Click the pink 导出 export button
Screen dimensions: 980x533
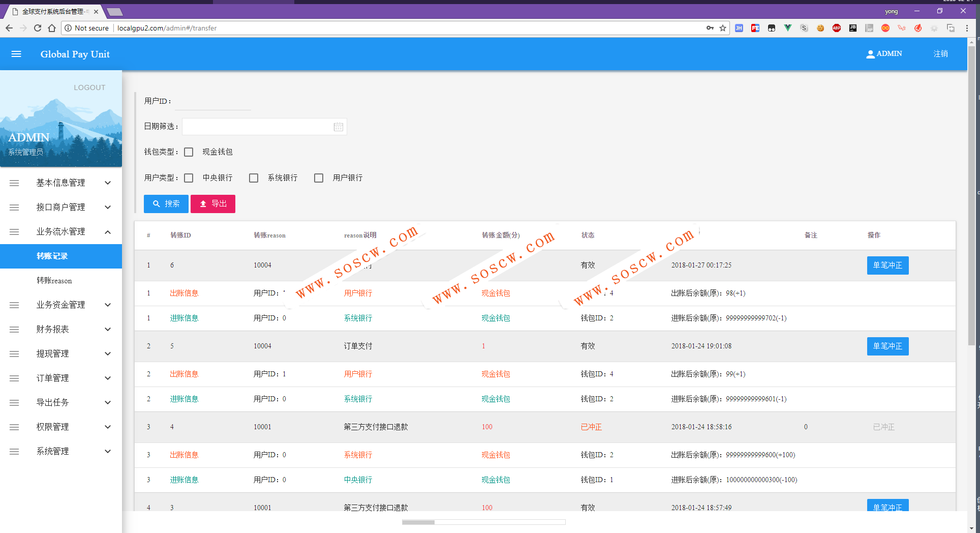tap(213, 204)
